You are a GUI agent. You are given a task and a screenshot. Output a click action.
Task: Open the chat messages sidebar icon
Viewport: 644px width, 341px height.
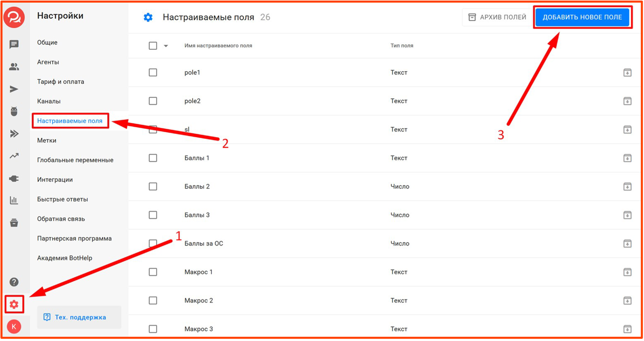pos(14,44)
